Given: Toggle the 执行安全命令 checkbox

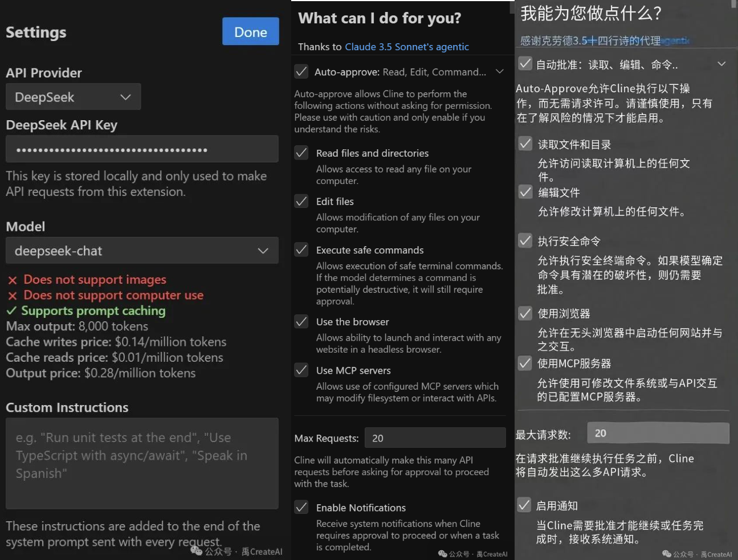Looking at the screenshot, I should coord(525,240).
